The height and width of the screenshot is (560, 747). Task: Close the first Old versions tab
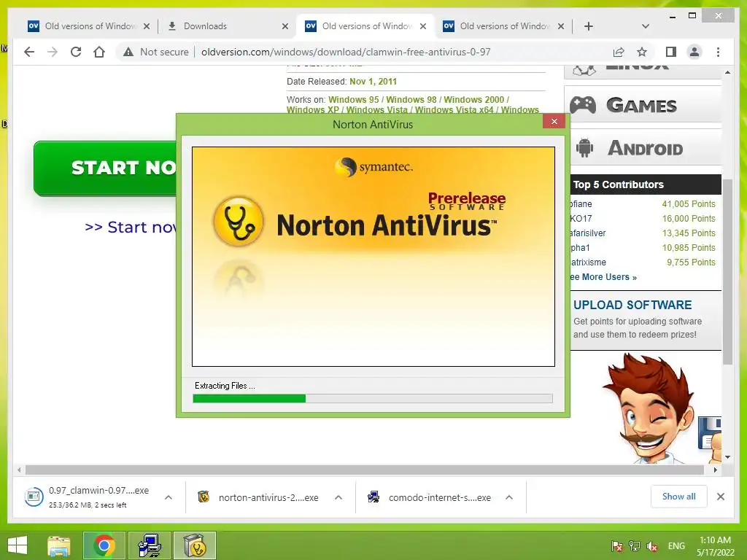click(x=147, y=26)
